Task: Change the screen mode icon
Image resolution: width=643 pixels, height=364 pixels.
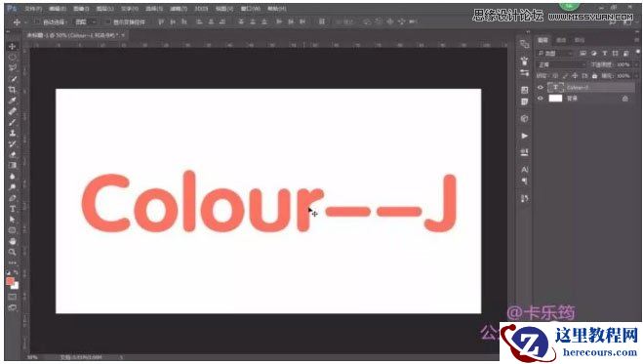Action: pos(13,307)
